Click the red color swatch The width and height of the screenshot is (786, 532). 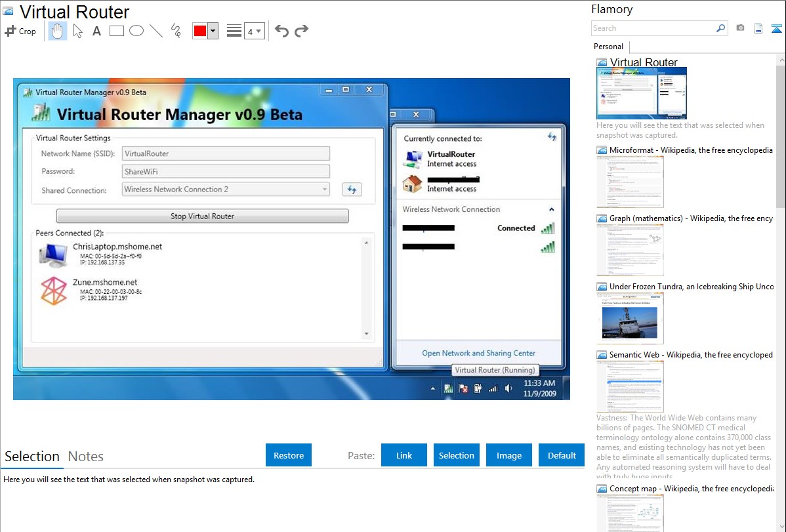click(200, 31)
